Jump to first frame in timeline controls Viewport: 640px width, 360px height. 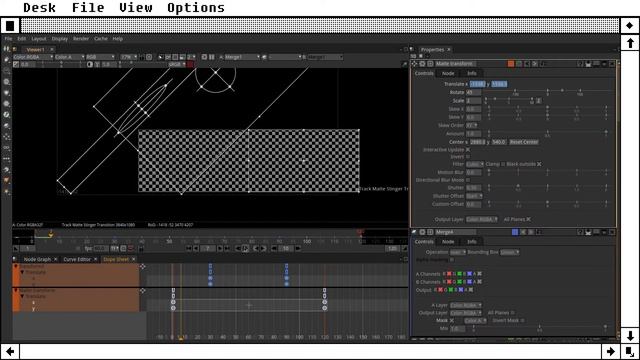tap(189, 249)
